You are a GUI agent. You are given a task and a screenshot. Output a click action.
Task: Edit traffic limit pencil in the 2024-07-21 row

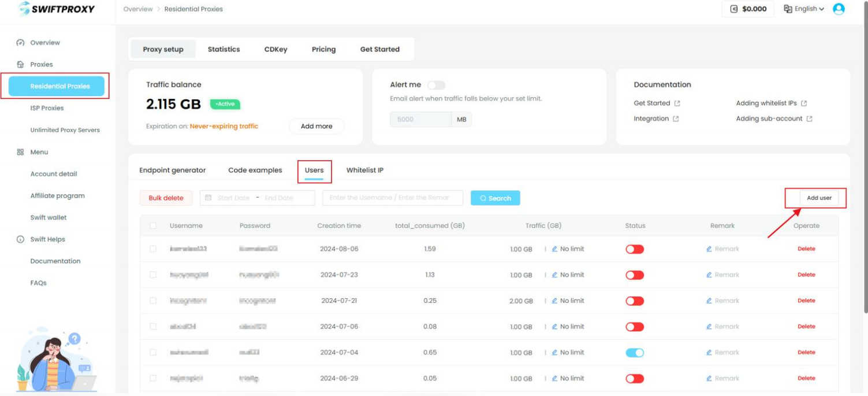coord(554,301)
